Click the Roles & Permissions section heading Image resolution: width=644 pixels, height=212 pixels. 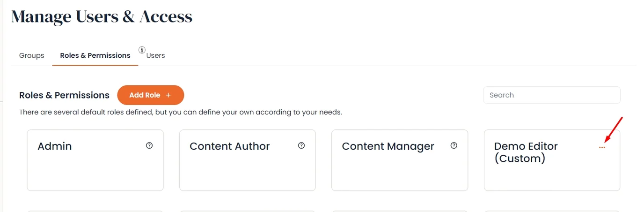64,95
